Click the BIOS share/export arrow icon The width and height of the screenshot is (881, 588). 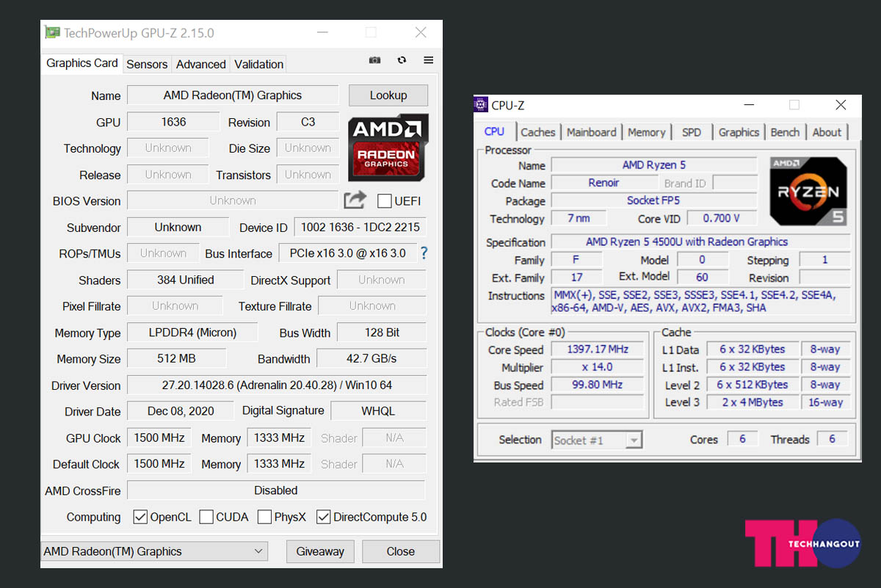[x=355, y=200]
